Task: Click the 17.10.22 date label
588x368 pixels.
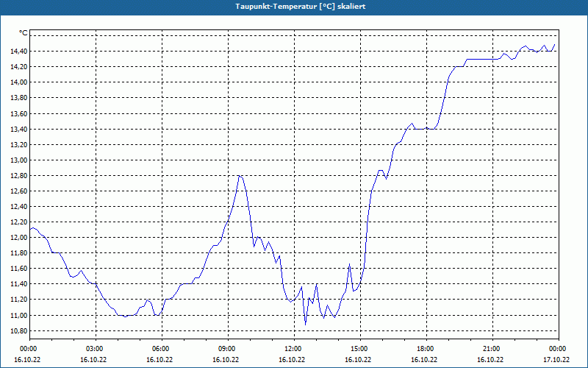Action: (556, 359)
